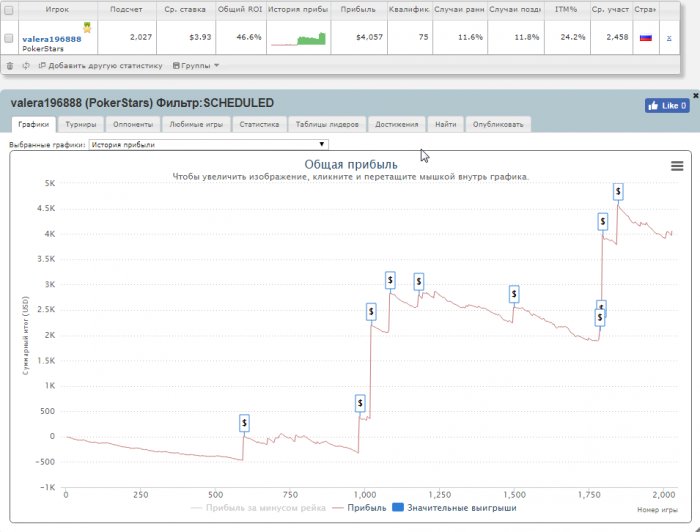
Task: Click the $ marker at 3K near game 1,100
Action: click(x=390, y=280)
